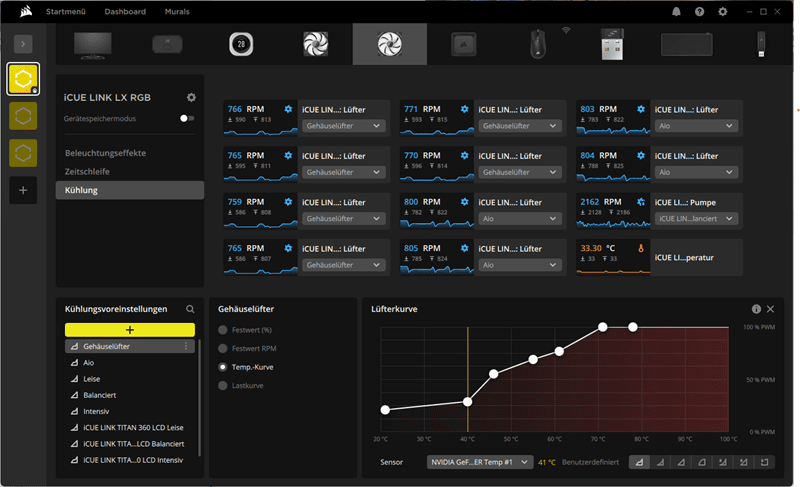Select the highlighted custom curve shape icon
800x487 pixels.
point(639,462)
